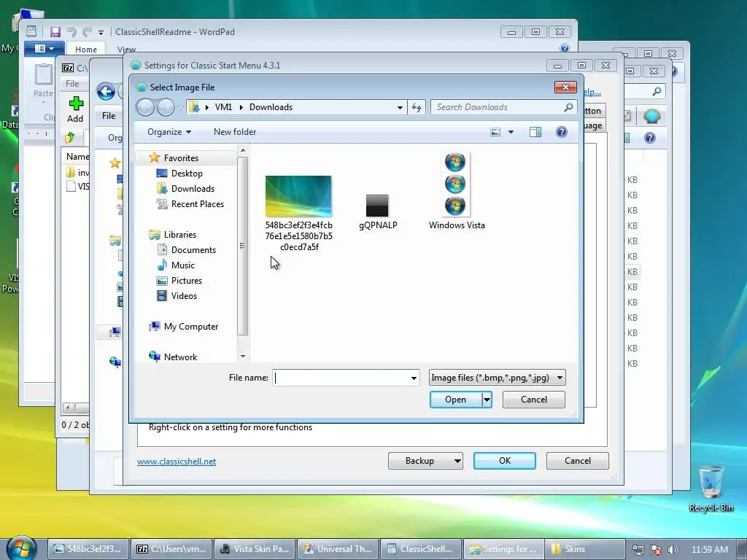Screen dimensions: 747x560
Task: Open the Recycle Bin desktop icon
Action: pyautogui.click(x=711, y=489)
